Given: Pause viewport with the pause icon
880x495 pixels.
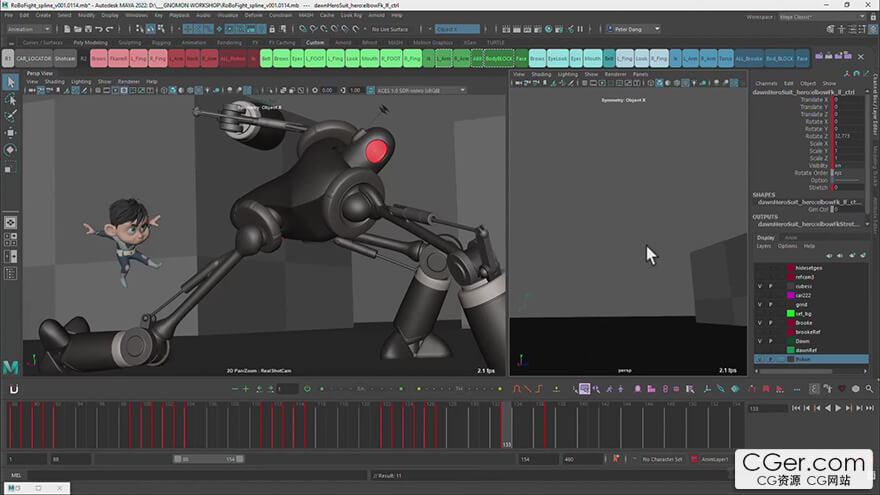Looking at the screenshot, I should (580, 29).
